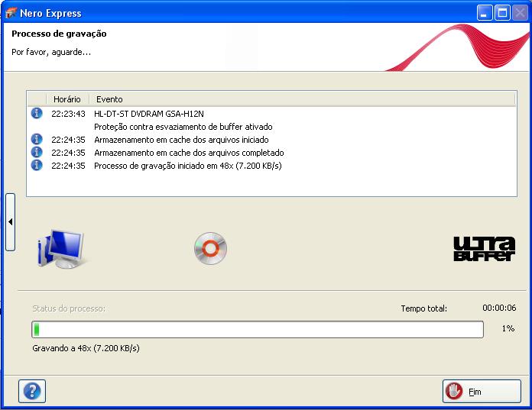532x410 pixels.
Task: Click the 'Tempo total:' label
Action: 423,308
